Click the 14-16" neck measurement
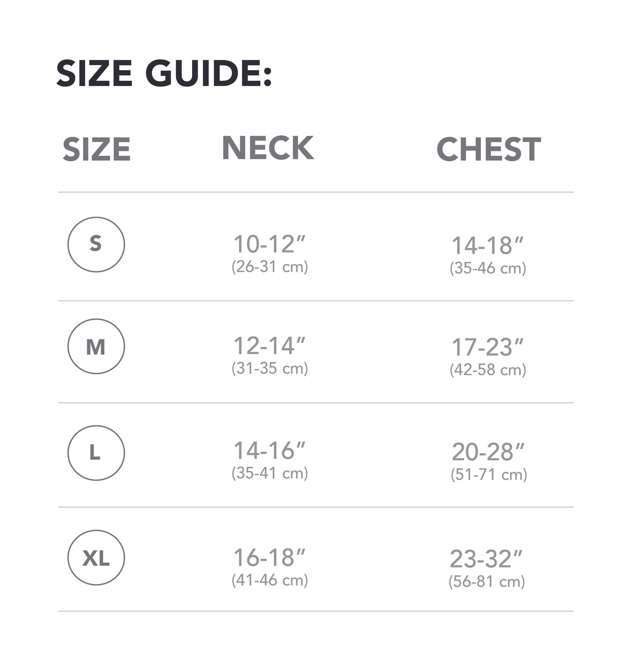Image resolution: width=644 pixels, height=669 pixels. point(270,450)
